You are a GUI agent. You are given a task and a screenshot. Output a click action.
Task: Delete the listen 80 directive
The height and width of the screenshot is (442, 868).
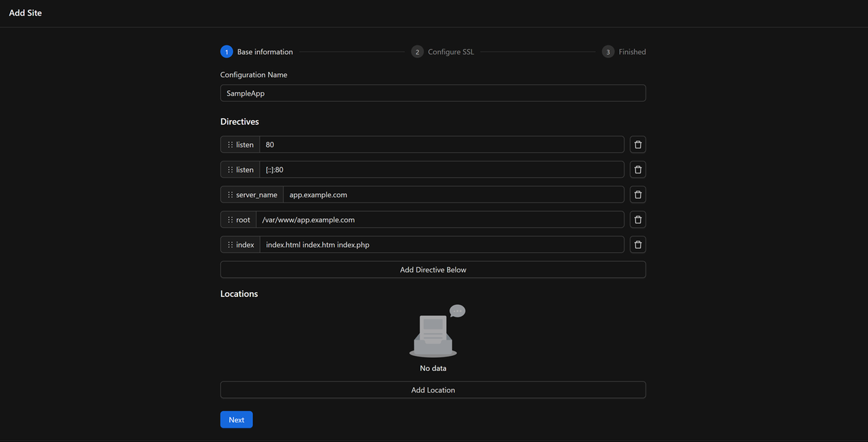click(637, 144)
